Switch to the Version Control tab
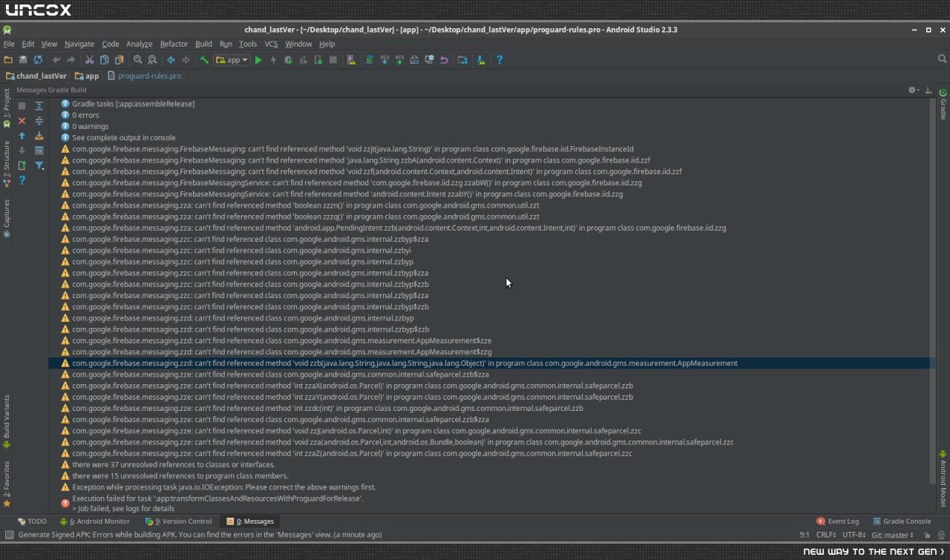Screen dimensions: 950x560 (179, 521)
